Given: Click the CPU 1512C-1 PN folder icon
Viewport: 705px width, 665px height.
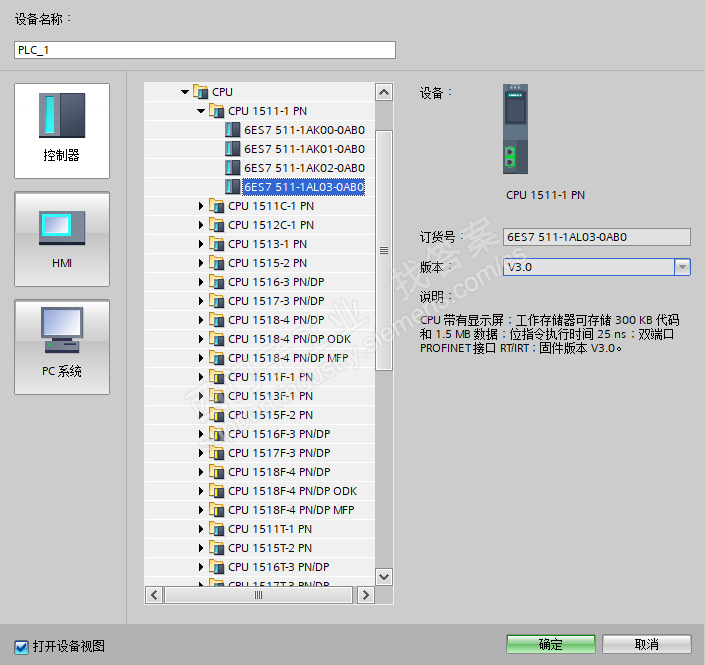Looking at the screenshot, I should coord(217,225).
